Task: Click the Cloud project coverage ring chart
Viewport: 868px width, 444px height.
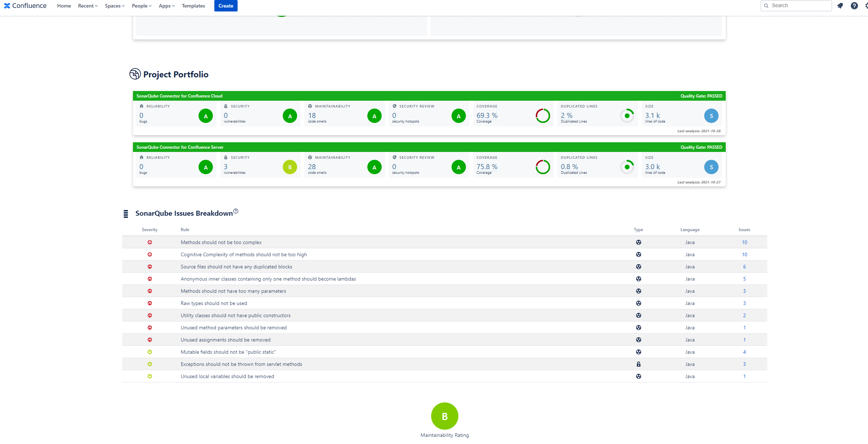Action: click(543, 116)
